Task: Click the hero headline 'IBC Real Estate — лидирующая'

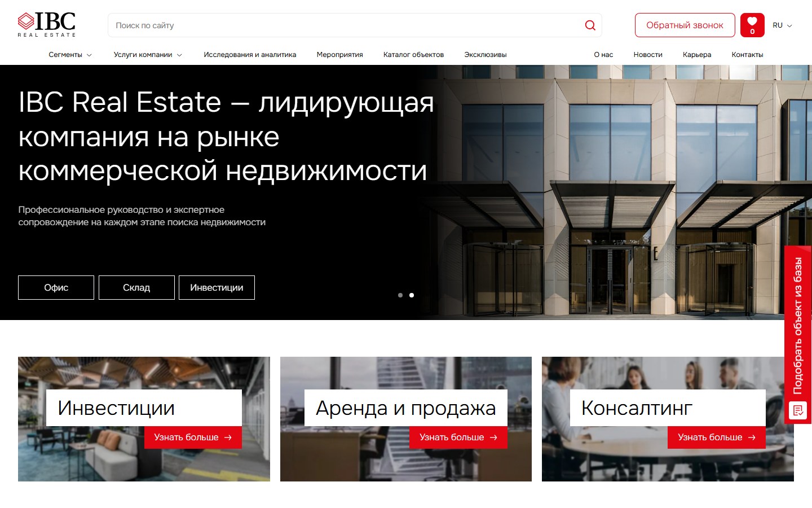Action: point(226,102)
